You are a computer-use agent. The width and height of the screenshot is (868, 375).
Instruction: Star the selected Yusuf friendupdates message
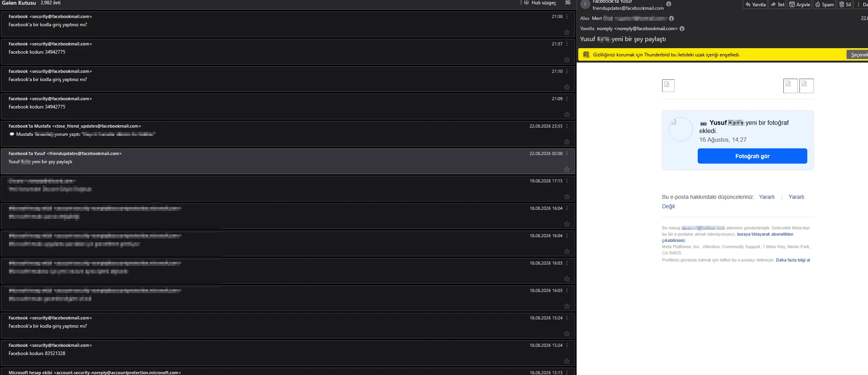567,169
